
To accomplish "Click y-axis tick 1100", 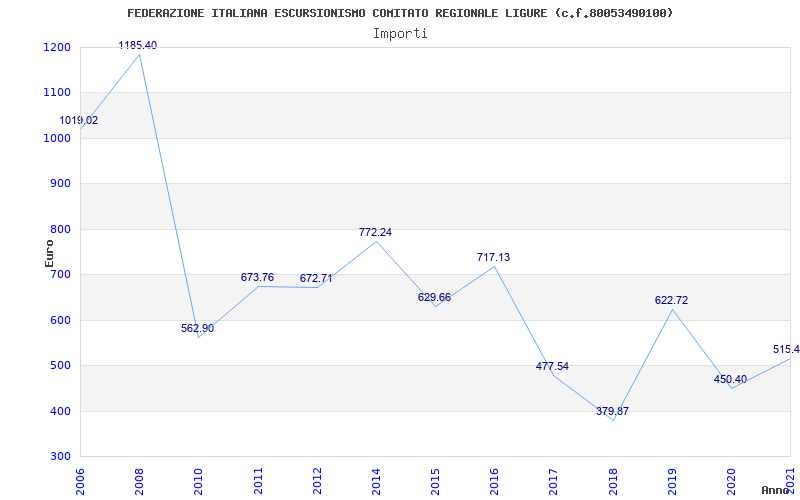I will (55, 93).
